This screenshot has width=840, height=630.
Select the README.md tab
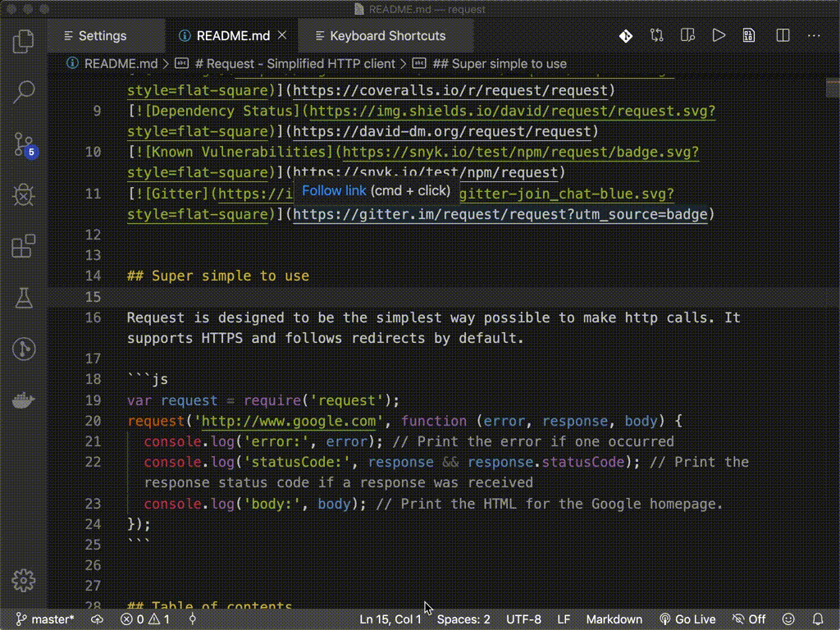click(x=233, y=36)
